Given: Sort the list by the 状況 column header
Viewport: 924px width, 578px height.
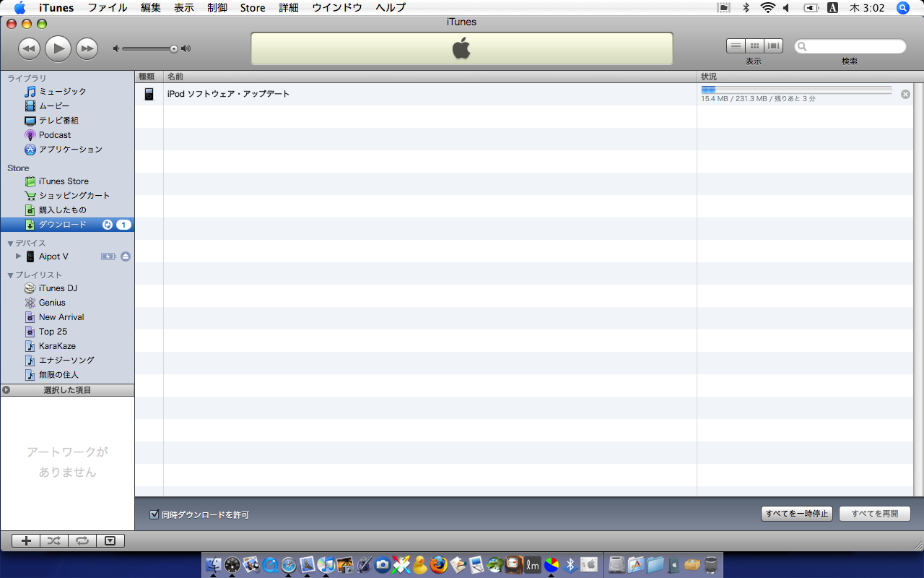Looking at the screenshot, I should [x=805, y=77].
